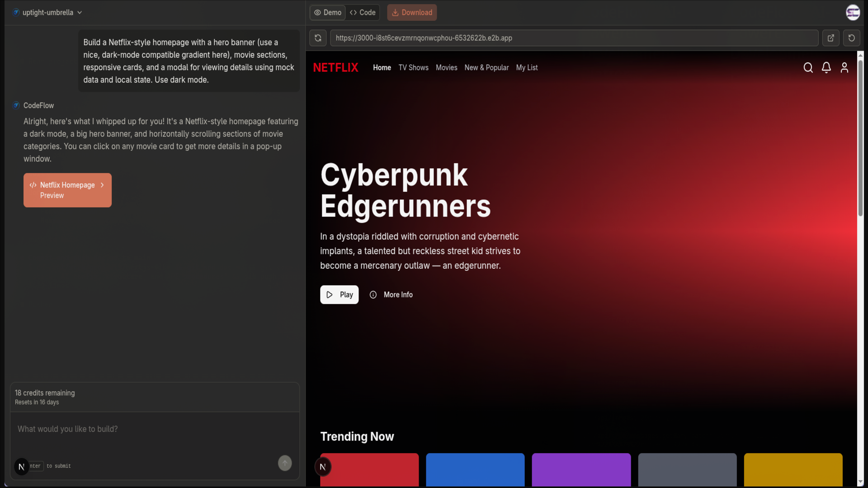Click the submit arrow button in prompt box

click(285, 463)
